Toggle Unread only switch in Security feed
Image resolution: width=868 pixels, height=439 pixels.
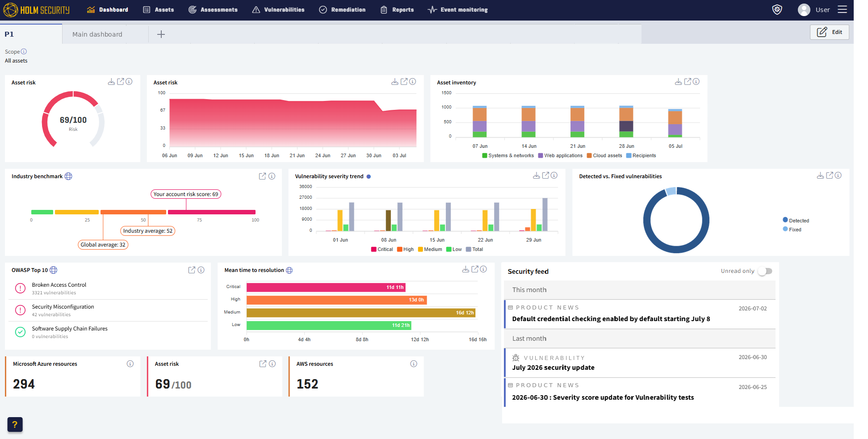pos(765,271)
